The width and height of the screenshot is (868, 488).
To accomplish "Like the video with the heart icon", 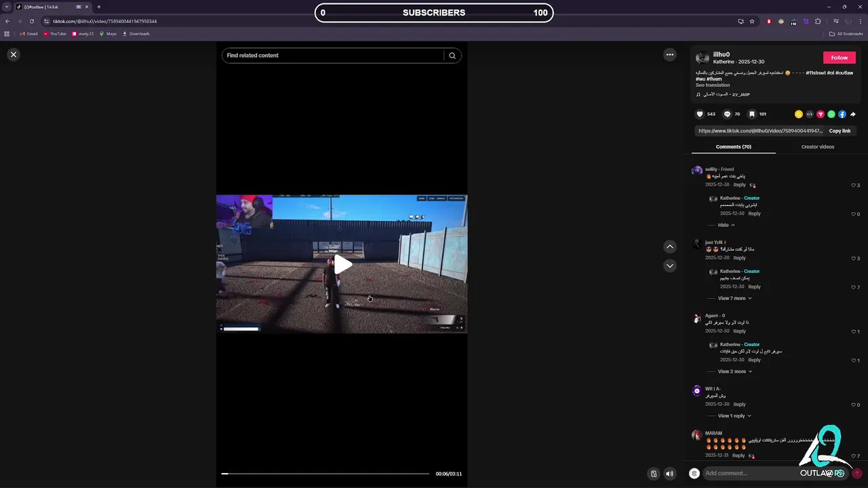I will [x=700, y=114].
